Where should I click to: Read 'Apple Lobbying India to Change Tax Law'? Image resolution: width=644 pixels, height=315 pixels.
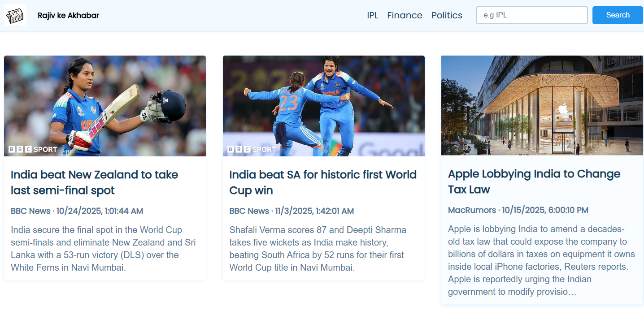click(534, 181)
